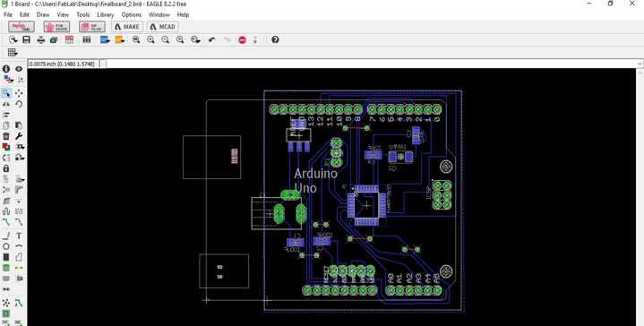Screen dimensions: 644x326
Task: Open the Draw menu
Action: point(43,15)
